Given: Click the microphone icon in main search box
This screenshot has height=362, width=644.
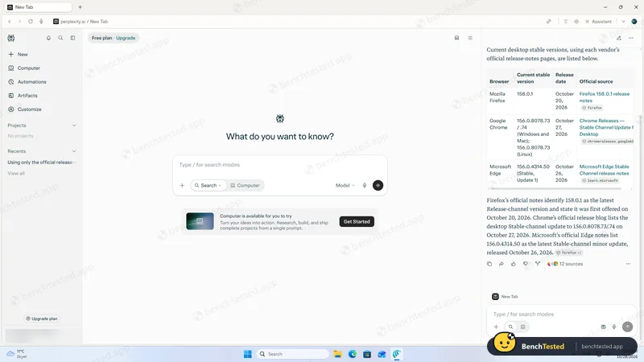Looking at the screenshot, I should tap(365, 186).
